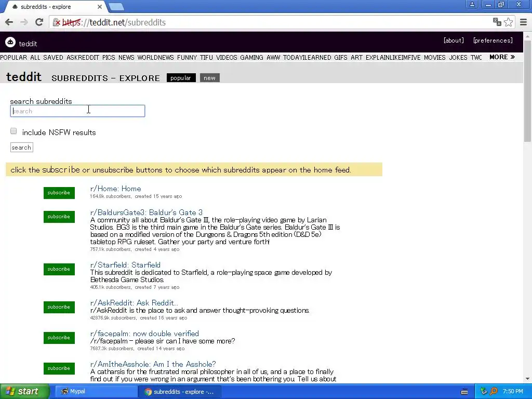Go to GIFS in top bar

point(341,57)
